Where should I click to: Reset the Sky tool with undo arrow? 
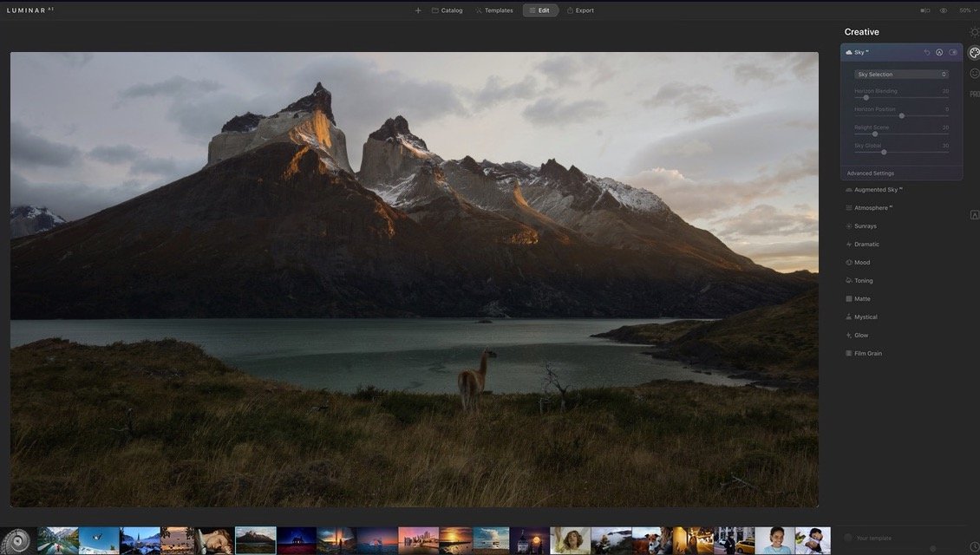pos(927,53)
